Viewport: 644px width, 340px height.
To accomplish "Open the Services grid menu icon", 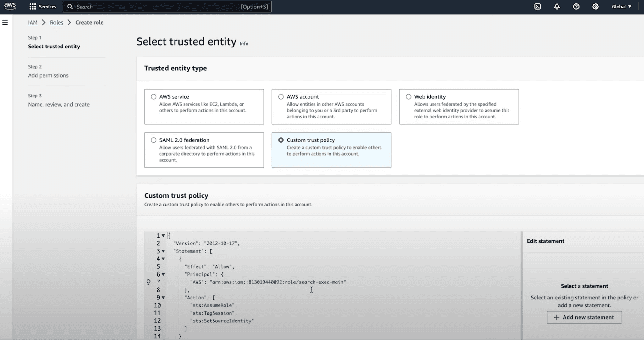I will click(x=32, y=7).
